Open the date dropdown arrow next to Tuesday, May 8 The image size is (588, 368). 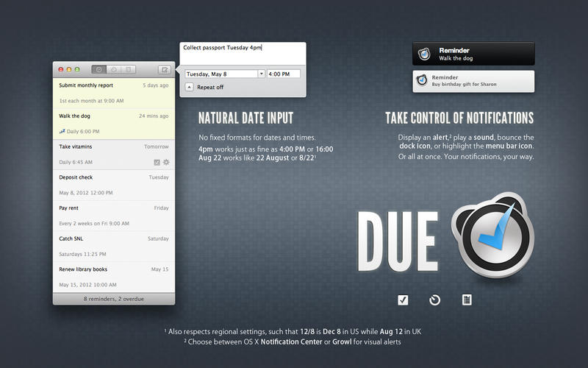[262, 74]
